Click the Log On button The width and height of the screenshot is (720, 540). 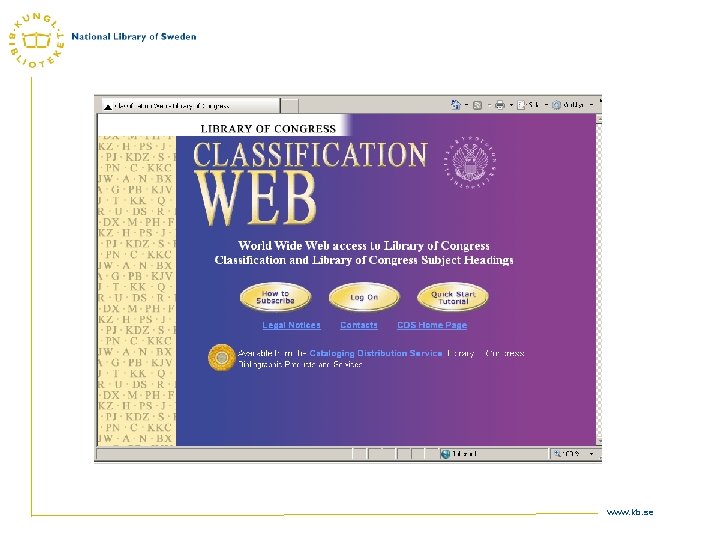[364, 297]
